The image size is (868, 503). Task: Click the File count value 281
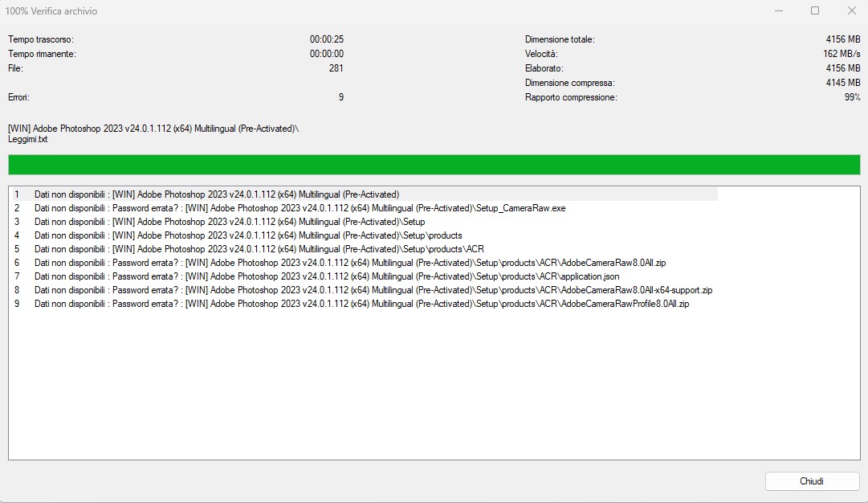pos(336,68)
